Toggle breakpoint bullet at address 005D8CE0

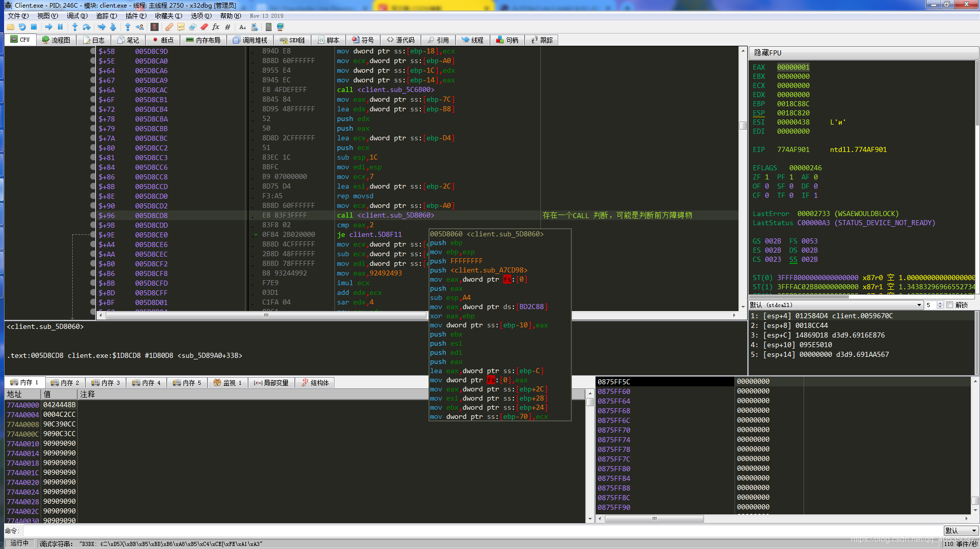93,235
